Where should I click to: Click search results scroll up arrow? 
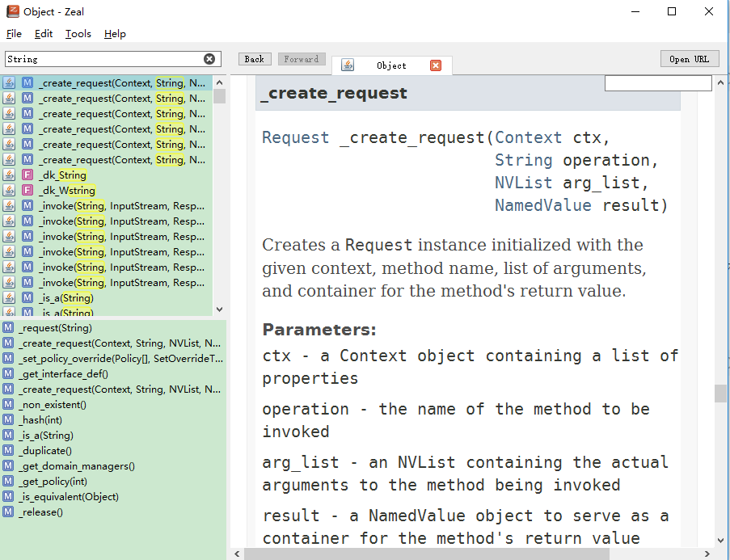(220, 82)
